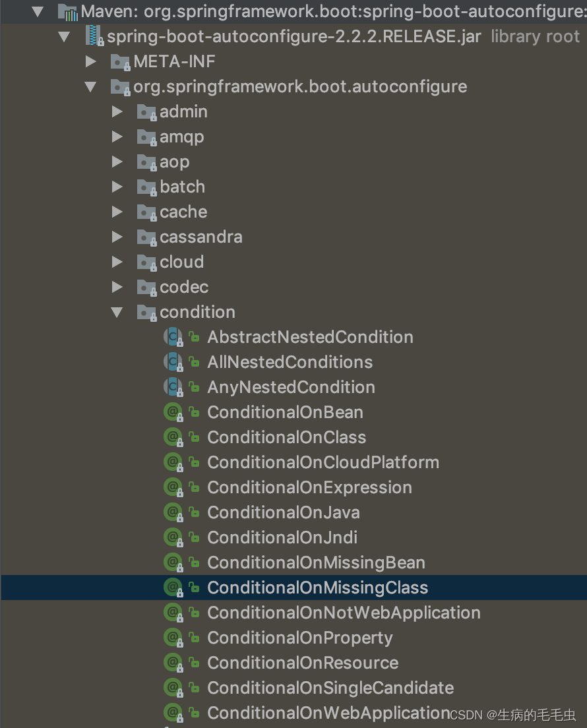Click ConditionalOnExpression annotation icon

pos(173,487)
